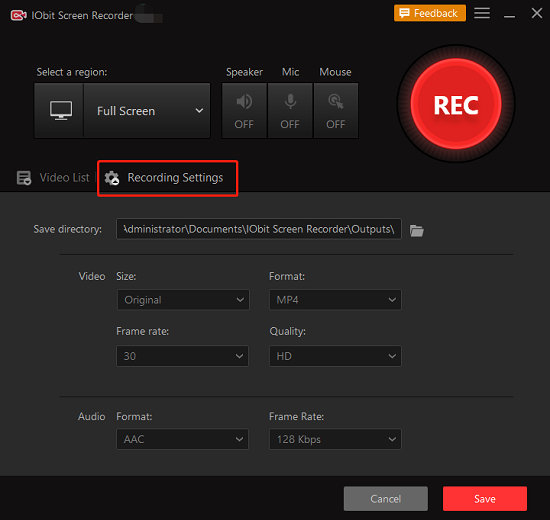This screenshot has width=550, height=520.
Task: Open the save directory folder icon
Action: 417,231
